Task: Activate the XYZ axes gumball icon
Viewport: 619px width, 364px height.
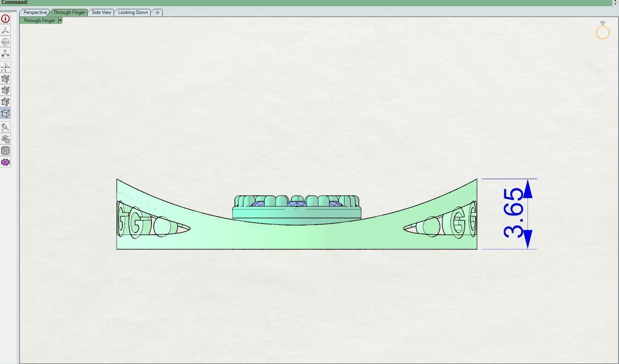Action: tap(5, 68)
